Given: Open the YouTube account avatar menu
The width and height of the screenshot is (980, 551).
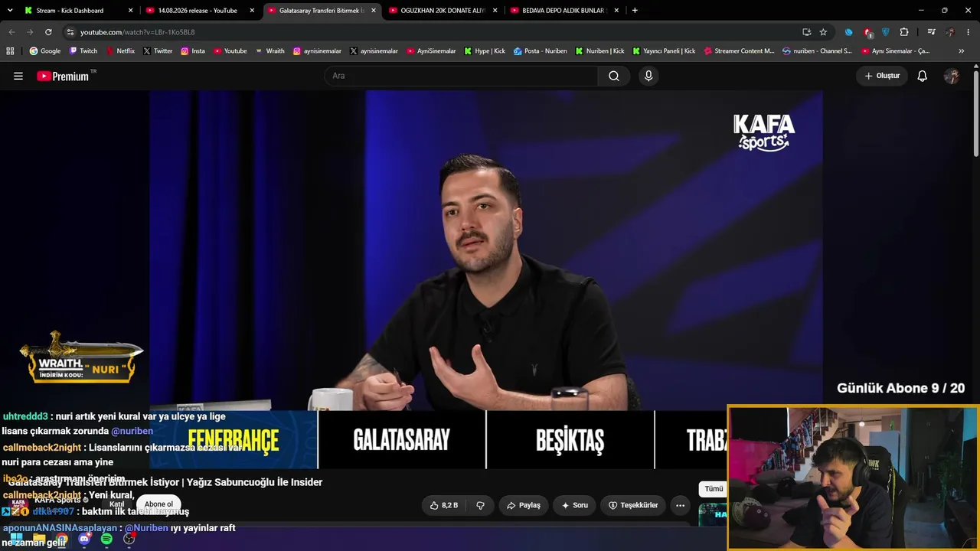Looking at the screenshot, I should click(952, 76).
